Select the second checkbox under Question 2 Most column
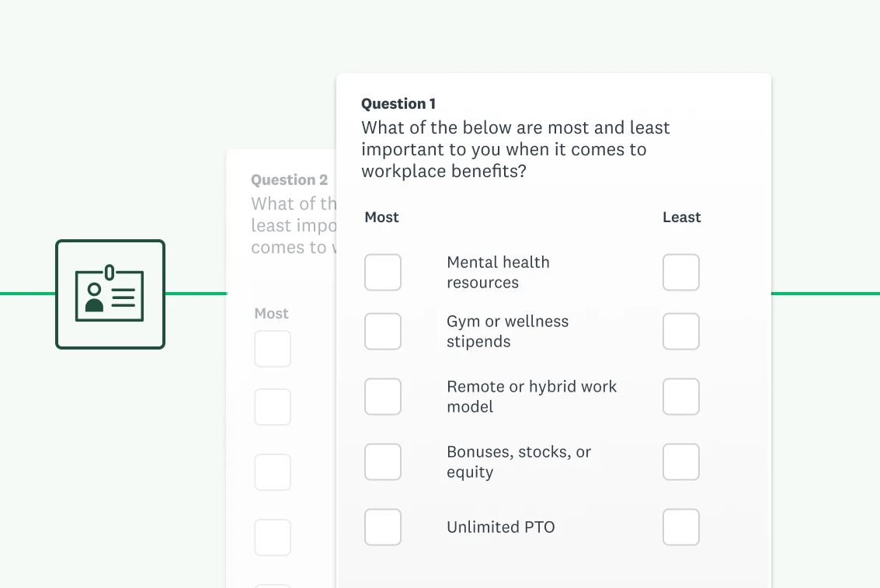Screen dimensions: 880x588 (273, 406)
